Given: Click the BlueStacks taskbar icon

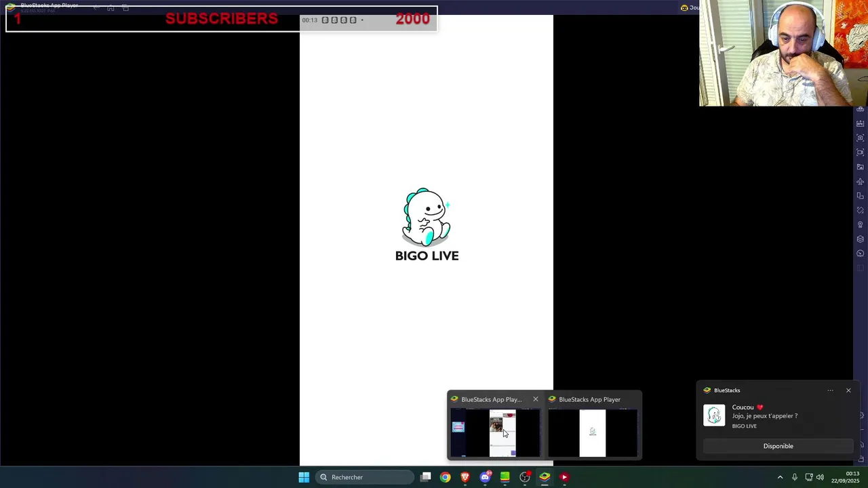Looking at the screenshot, I should pyautogui.click(x=545, y=477).
